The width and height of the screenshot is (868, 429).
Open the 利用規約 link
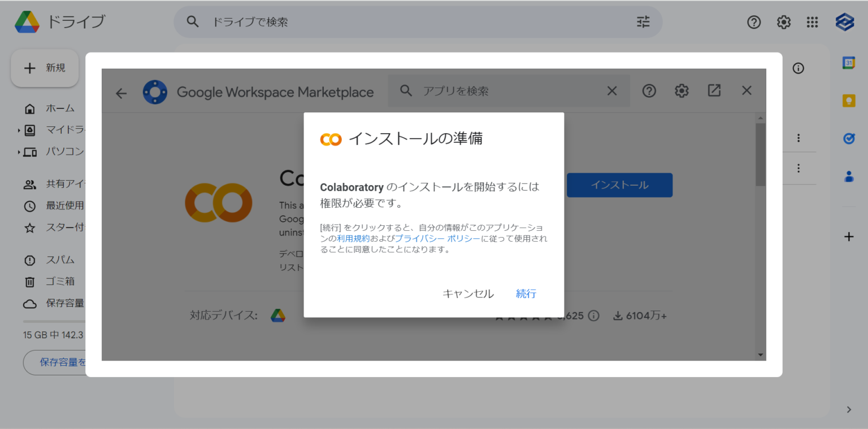pos(353,239)
